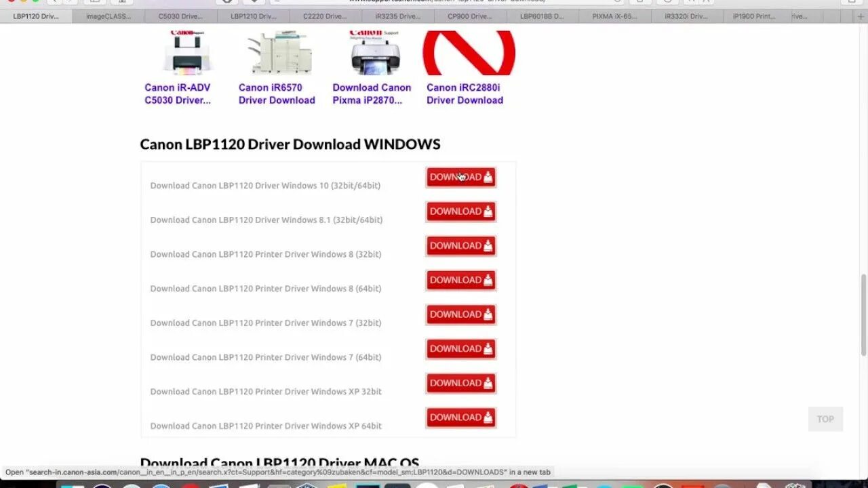868x488 pixels.
Task: Switch to the imageCLASS tab
Action: [x=108, y=16]
